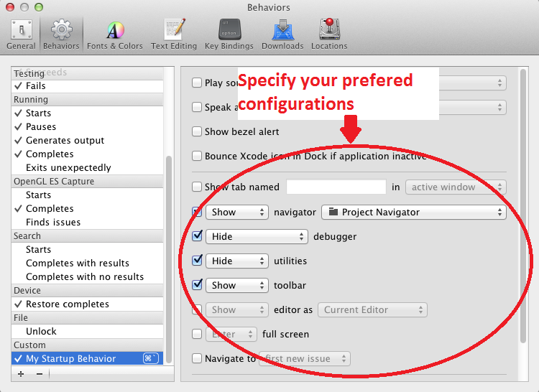Image resolution: width=539 pixels, height=392 pixels.
Task: Click the tab name text field
Action: tap(336, 187)
